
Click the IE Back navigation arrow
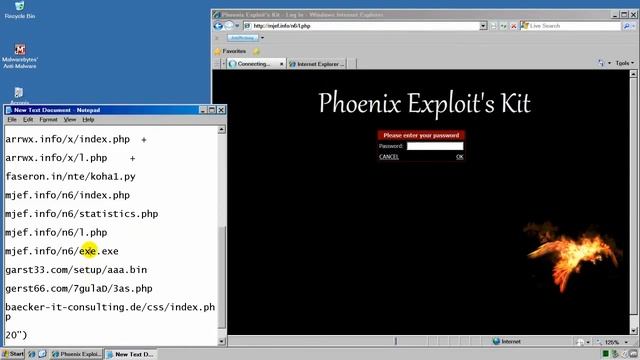218,26
